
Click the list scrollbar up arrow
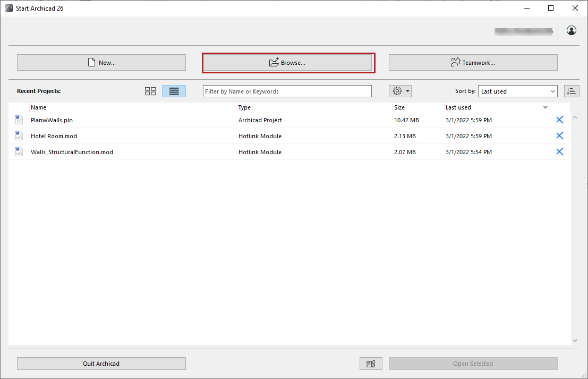click(575, 117)
